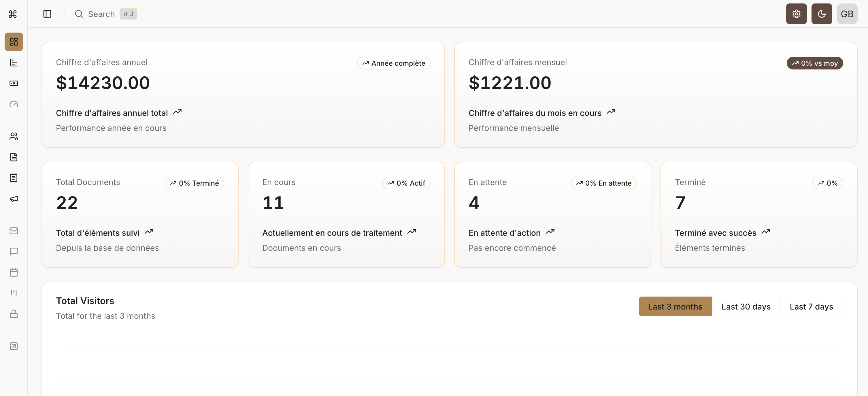The image size is (868, 396).
Task: Open the payments banknote icon in sidebar
Action: [x=14, y=83]
